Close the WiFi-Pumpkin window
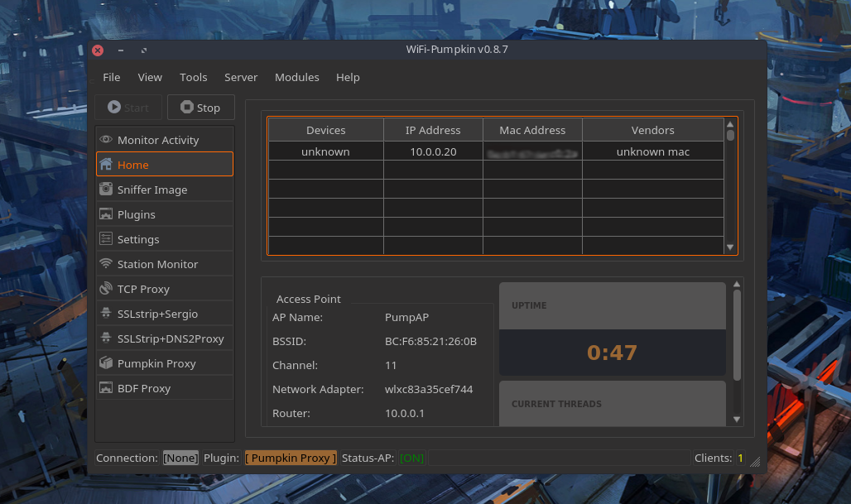 coord(98,50)
